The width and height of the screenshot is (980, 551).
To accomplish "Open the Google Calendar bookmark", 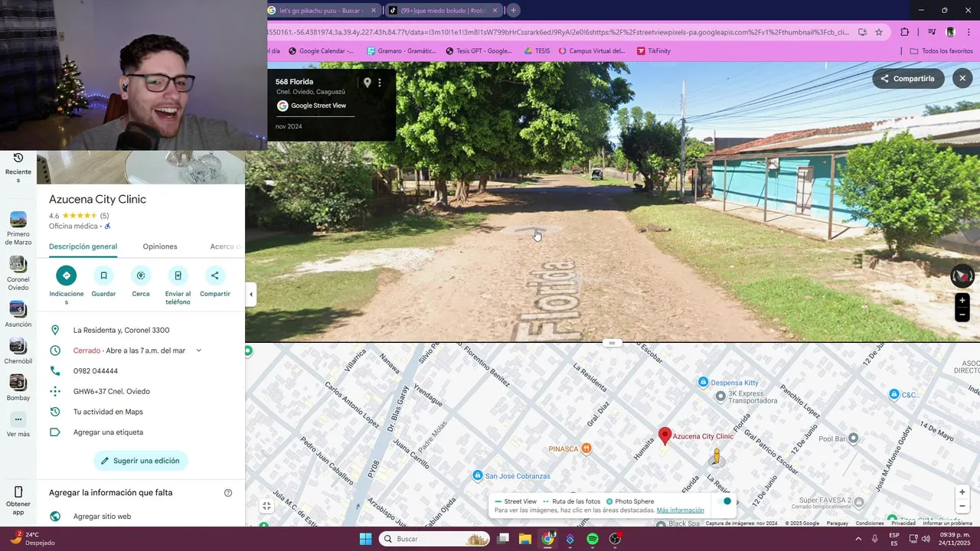I will (x=321, y=51).
